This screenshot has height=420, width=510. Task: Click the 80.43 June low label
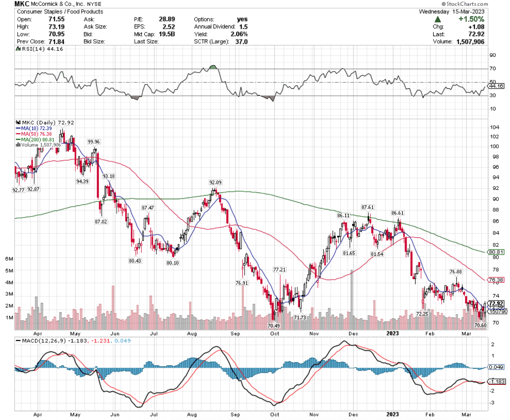(x=135, y=261)
